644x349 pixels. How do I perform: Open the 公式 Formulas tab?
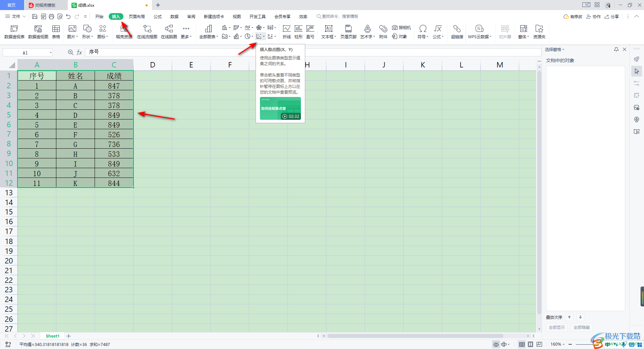(158, 16)
